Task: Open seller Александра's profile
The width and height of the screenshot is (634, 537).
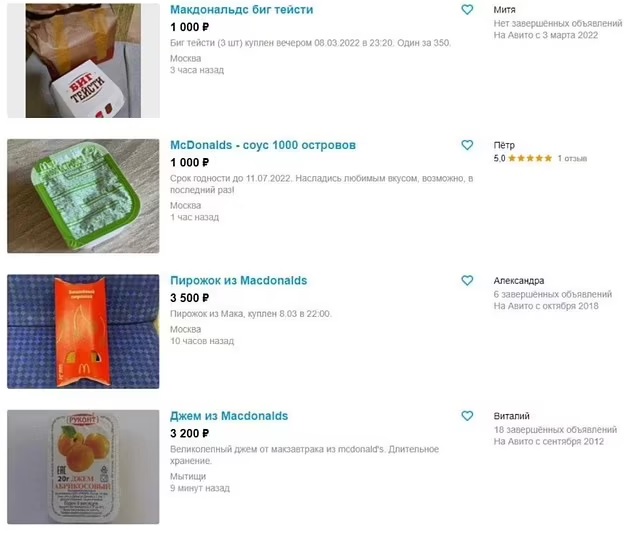Action: tap(519, 281)
